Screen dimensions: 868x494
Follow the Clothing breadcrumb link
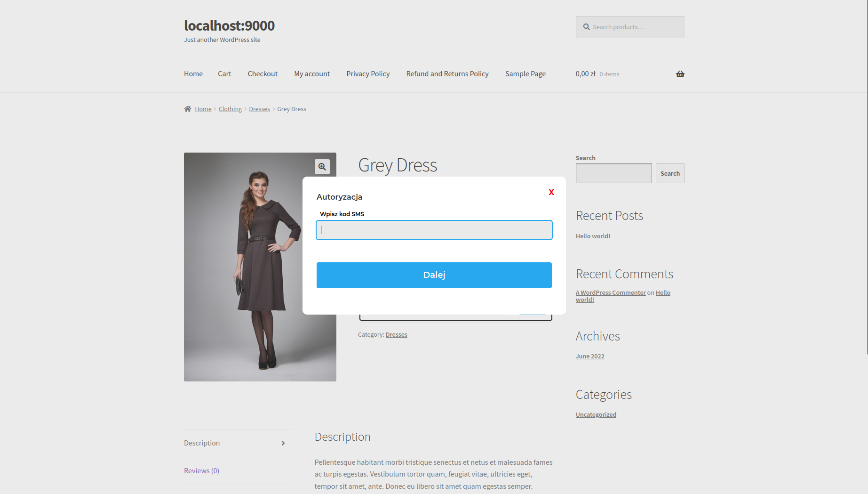tap(230, 109)
